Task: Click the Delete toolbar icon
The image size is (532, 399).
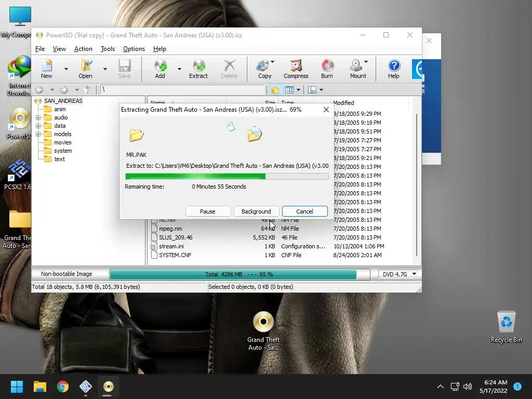Action: click(229, 69)
